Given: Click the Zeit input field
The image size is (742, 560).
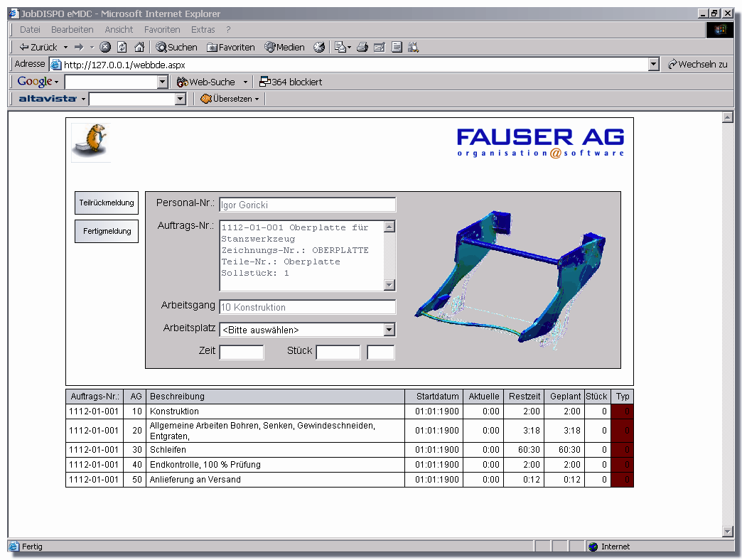Looking at the screenshot, I should (x=242, y=352).
